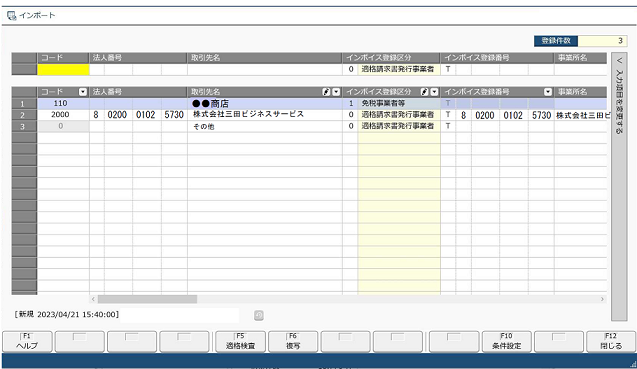The width and height of the screenshot is (637, 369).
Task: Expand the 入力項目を変更する side panel
Action: [619, 186]
